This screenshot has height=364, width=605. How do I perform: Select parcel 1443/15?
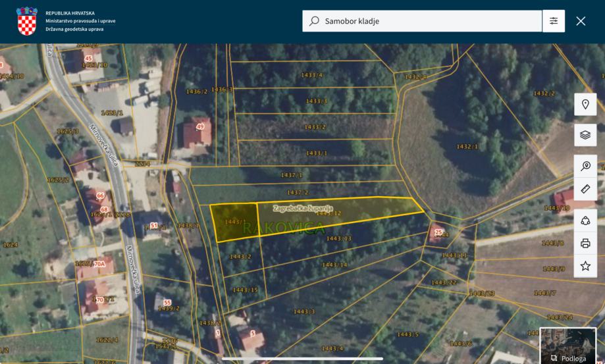click(245, 290)
